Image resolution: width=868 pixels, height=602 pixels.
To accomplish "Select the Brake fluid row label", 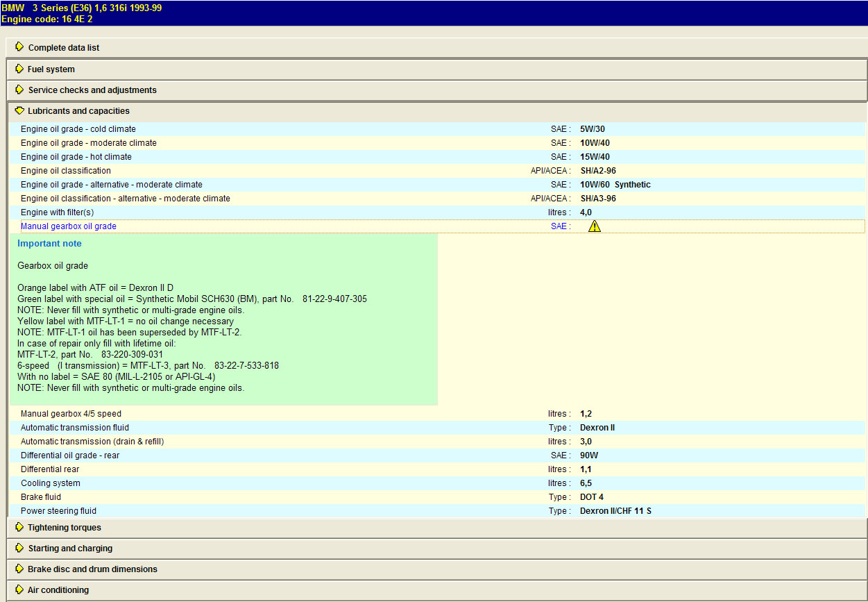I will pyautogui.click(x=41, y=497).
